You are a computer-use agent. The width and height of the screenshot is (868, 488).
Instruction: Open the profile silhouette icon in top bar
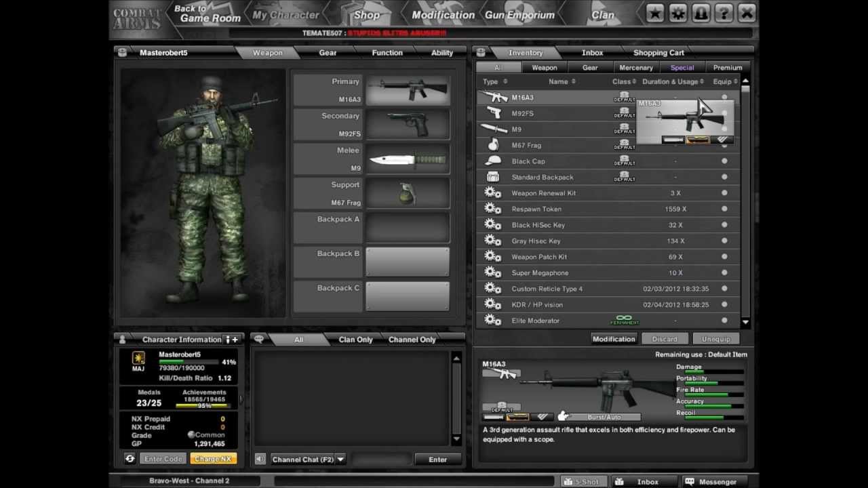pyautogui.click(x=701, y=13)
